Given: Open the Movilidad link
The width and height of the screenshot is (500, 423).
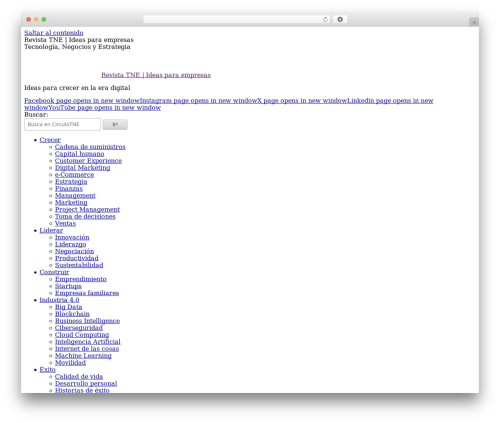Looking at the screenshot, I should click(x=70, y=363).
